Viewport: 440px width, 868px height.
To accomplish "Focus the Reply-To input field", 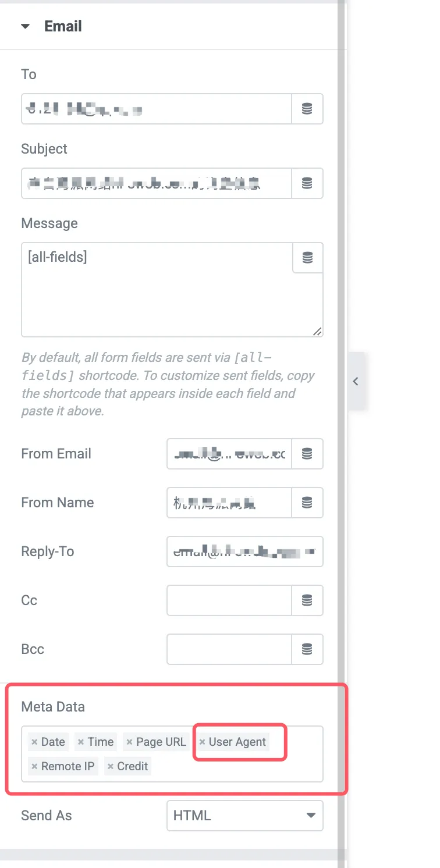I will pyautogui.click(x=244, y=552).
